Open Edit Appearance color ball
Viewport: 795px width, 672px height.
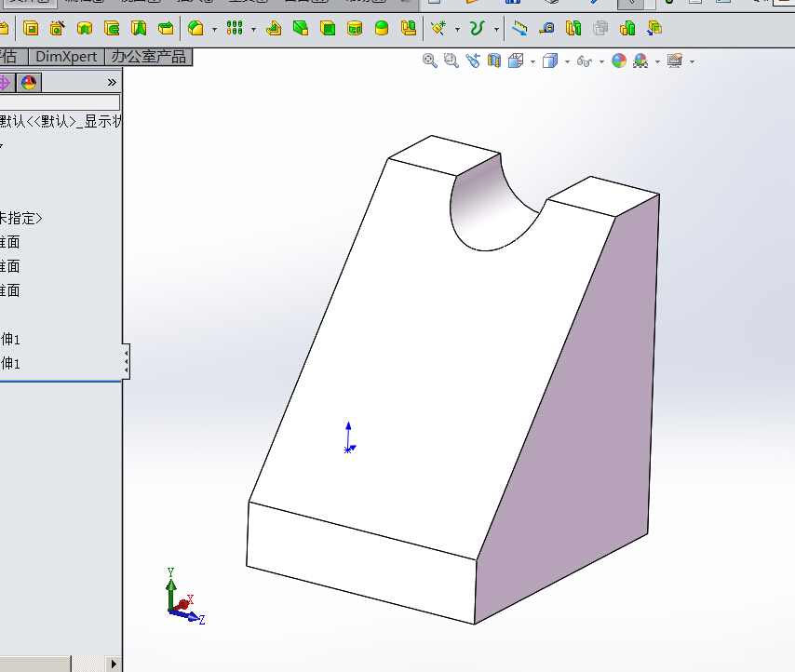[x=619, y=60]
